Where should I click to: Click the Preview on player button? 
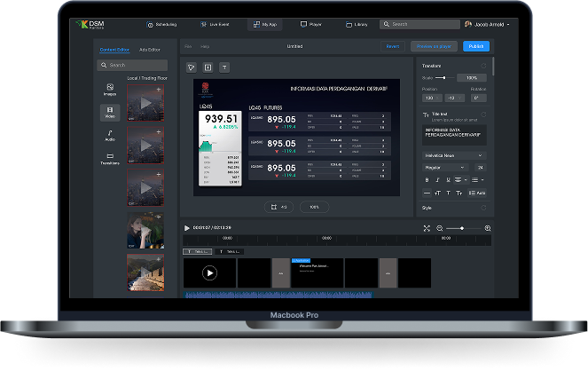tap(434, 46)
